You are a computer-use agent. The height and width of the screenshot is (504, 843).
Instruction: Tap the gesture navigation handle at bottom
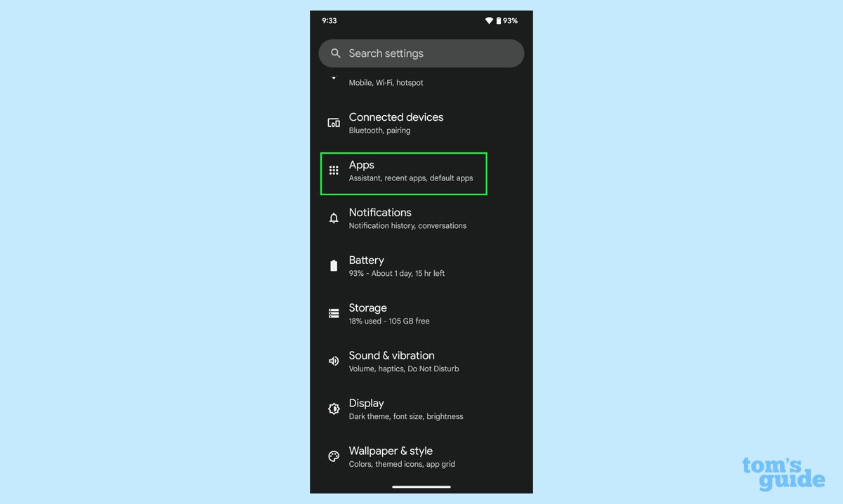[x=421, y=486]
